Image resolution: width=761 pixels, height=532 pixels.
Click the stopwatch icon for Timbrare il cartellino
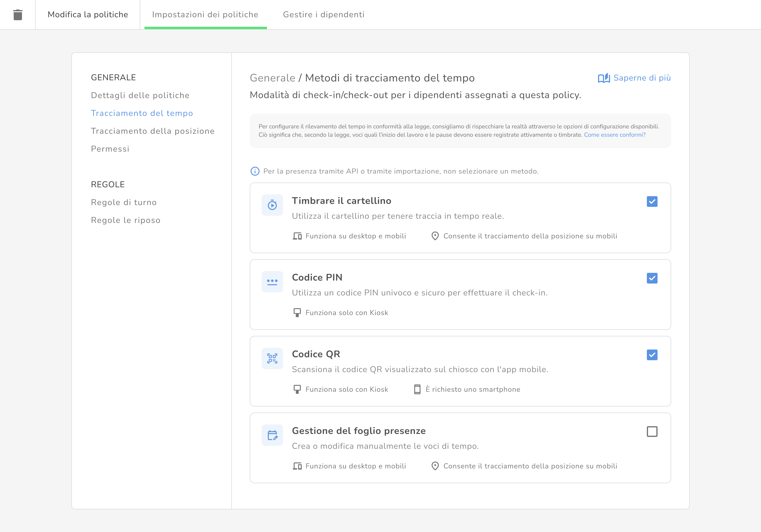[272, 205]
